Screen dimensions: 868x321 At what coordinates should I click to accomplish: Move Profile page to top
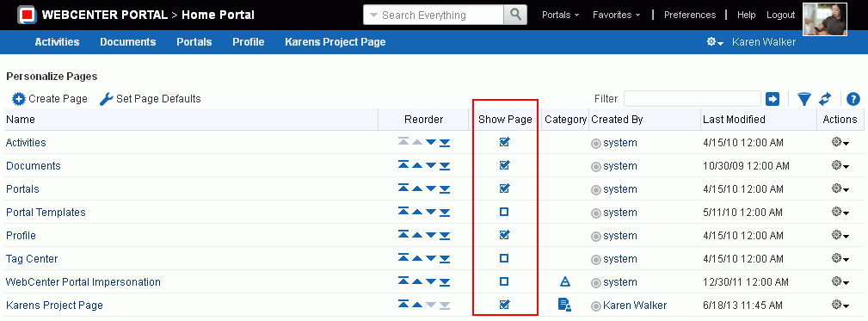click(x=403, y=235)
